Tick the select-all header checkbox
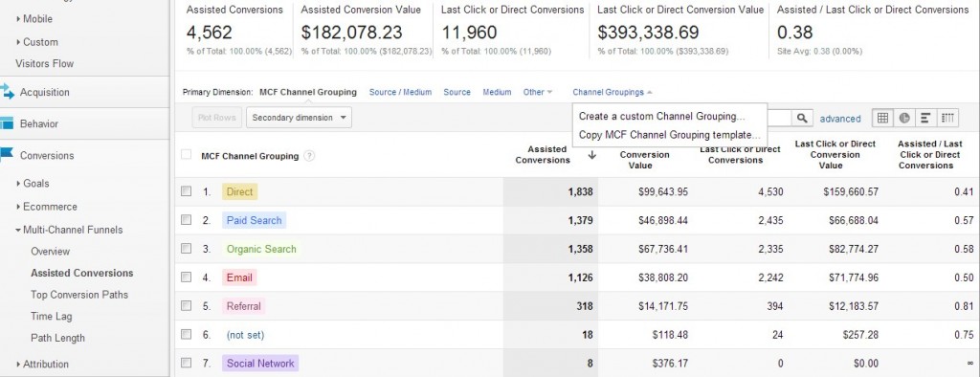This screenshot has height=377, width=980. click(187, 154)
